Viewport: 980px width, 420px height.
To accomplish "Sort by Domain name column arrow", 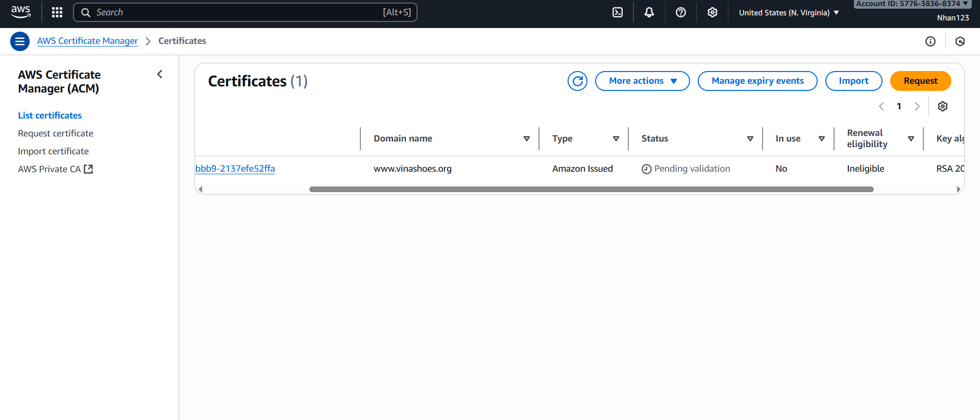I will coord(527,138).
